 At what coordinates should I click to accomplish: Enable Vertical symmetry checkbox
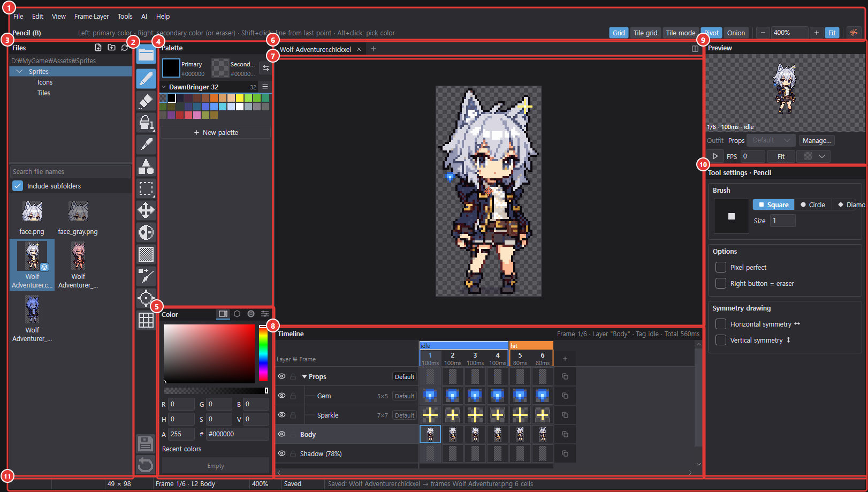pyautogui.click(x=721, y=340)
